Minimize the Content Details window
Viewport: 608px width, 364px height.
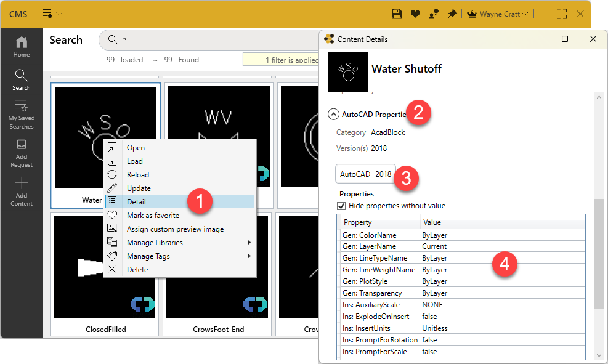tap(537, 39)
